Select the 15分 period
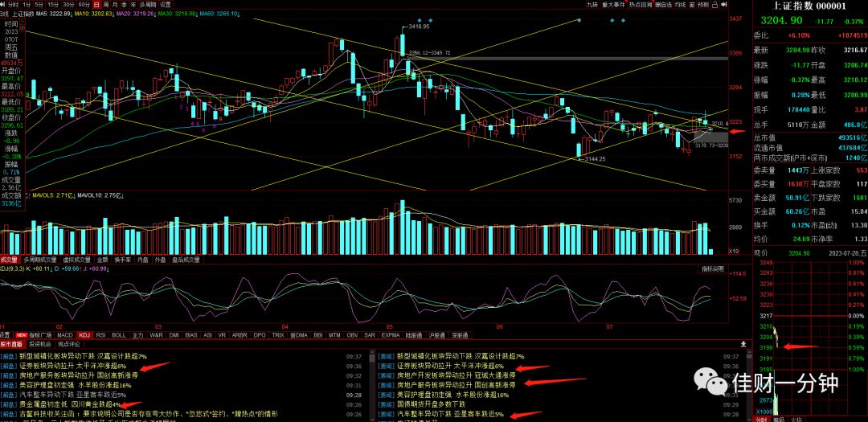The height and width of the screenshot is (422, 868). point(53,5)
